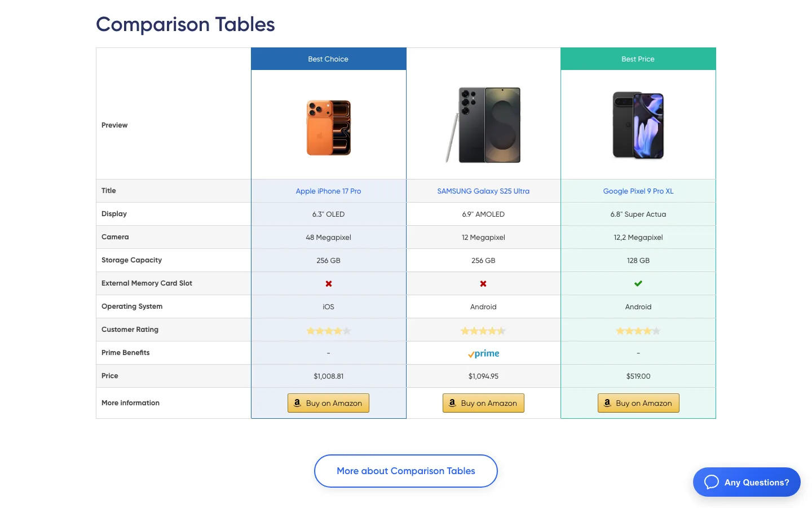Open the Google Pixel 9 Pro XL link
The height and width of the screenshot is (508, 812).
pos(638,191)
